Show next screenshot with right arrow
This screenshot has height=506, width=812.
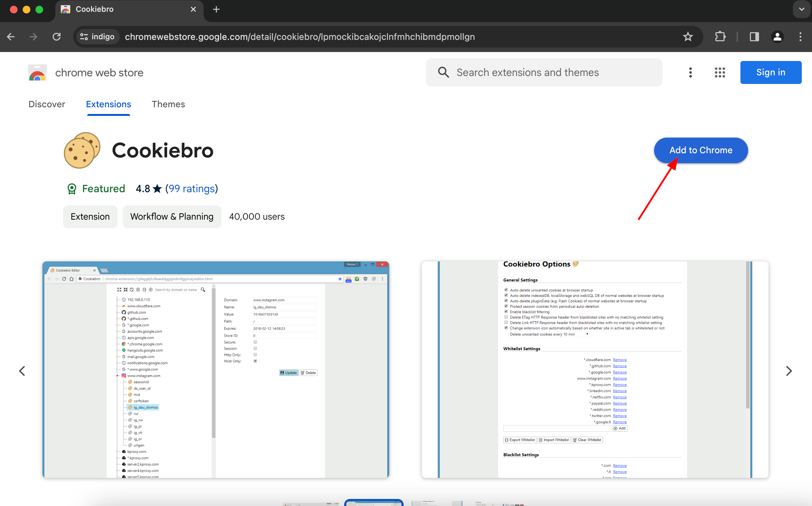pyautogui.click(x=789, y=371)
